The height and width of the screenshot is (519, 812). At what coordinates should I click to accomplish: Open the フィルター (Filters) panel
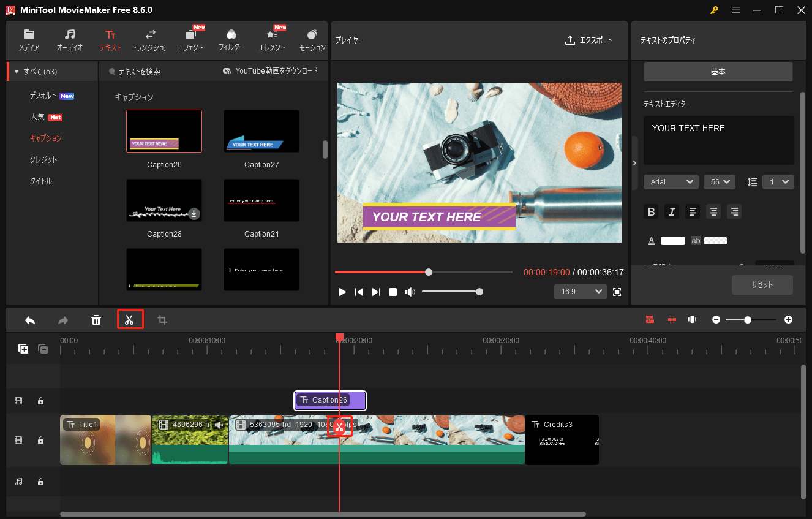231,40
